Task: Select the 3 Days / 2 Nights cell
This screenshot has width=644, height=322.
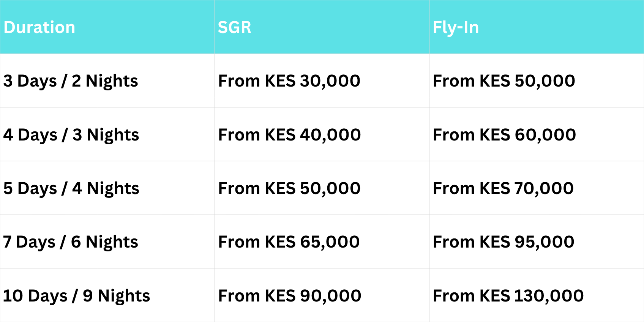Action: coord(71,81)
